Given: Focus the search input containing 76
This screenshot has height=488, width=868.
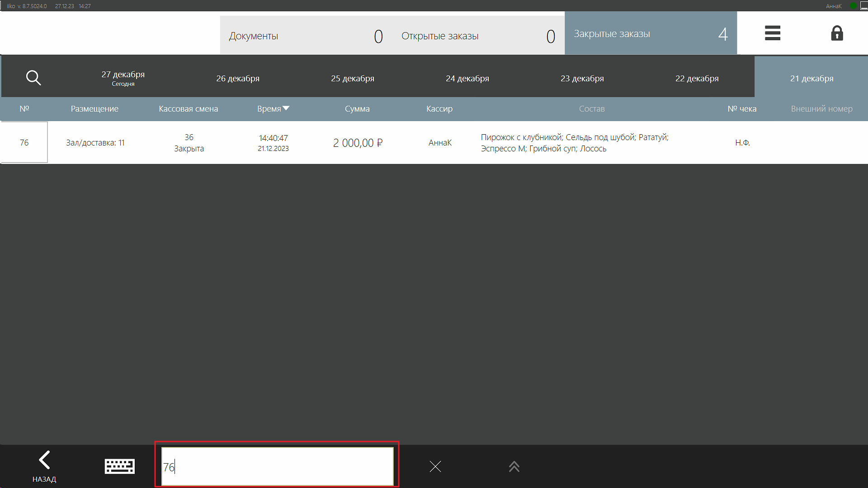Looking at the screenshot, I should 277,466.
